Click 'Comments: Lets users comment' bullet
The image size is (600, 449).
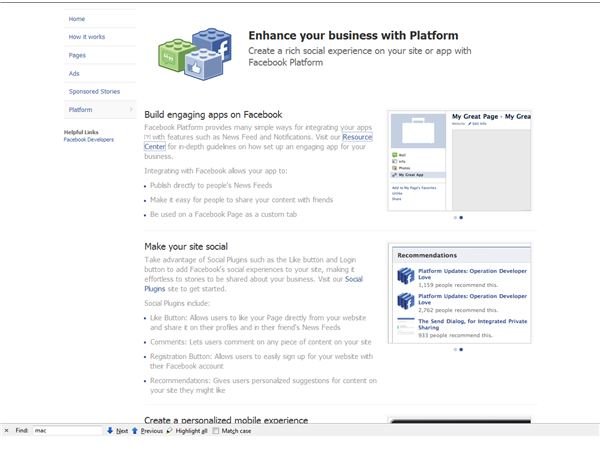(x=261, y=342)
